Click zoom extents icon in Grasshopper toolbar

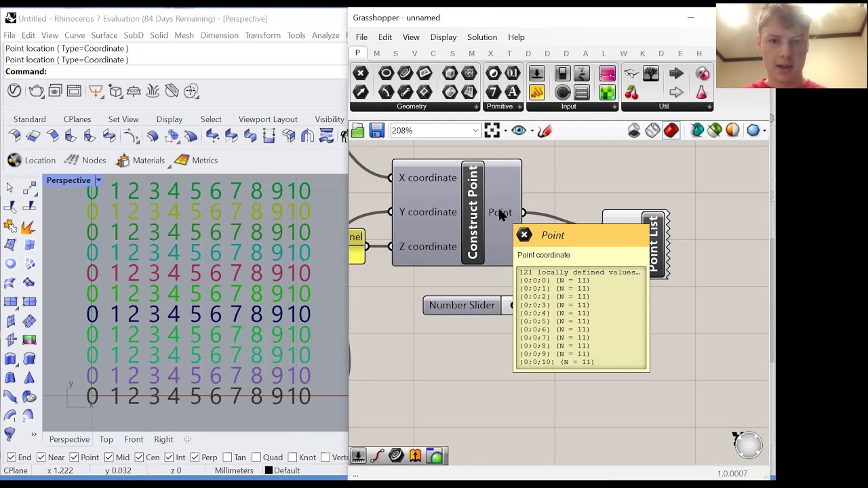[x=492, y=130]
